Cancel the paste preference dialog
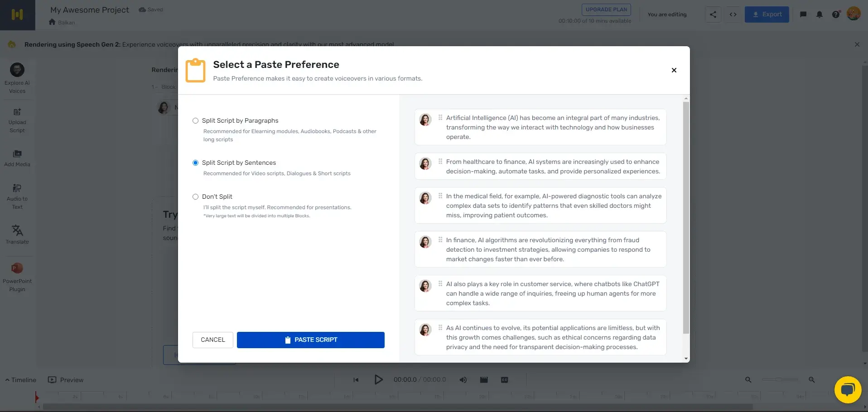Viewport: 868px width, 412px height. coord(212,340)
